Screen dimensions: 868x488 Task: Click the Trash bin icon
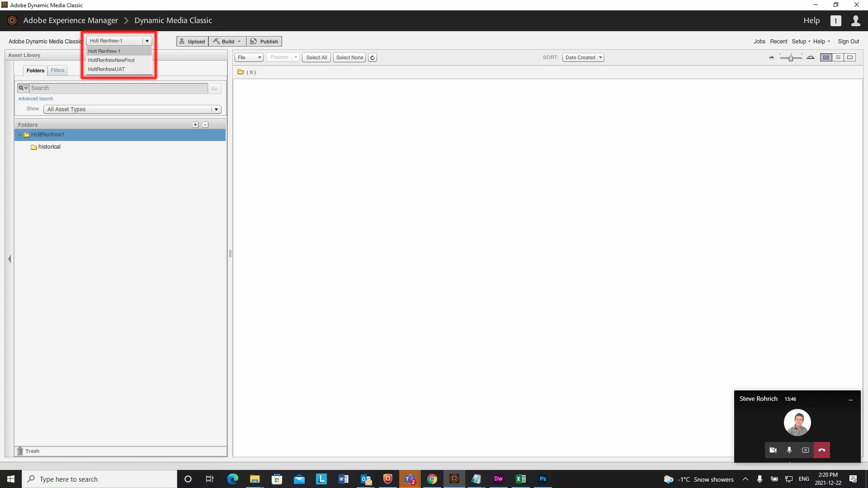20,451
